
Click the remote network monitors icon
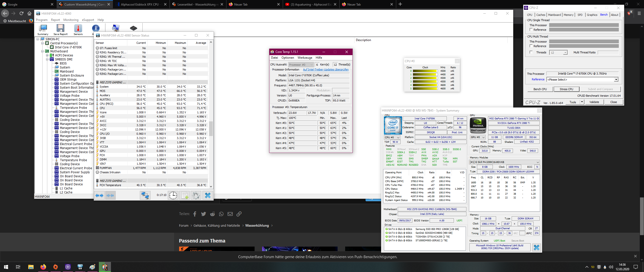point(145,195)
